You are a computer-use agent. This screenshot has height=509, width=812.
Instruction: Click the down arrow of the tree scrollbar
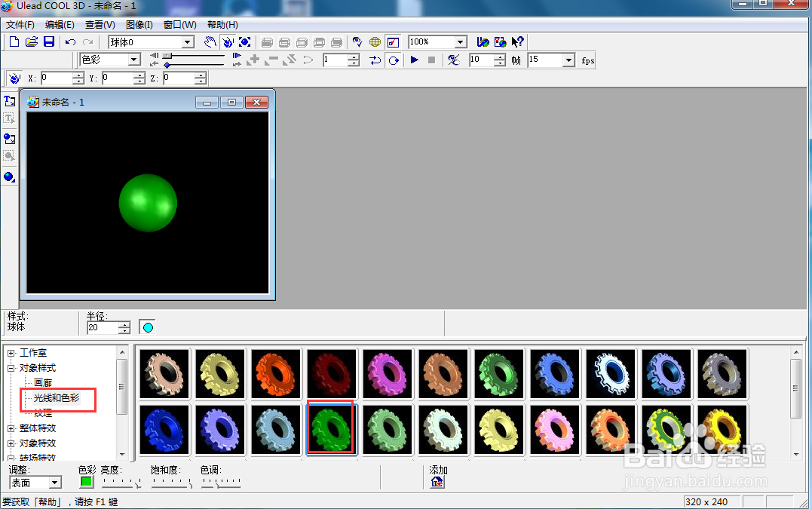(122, 454)
